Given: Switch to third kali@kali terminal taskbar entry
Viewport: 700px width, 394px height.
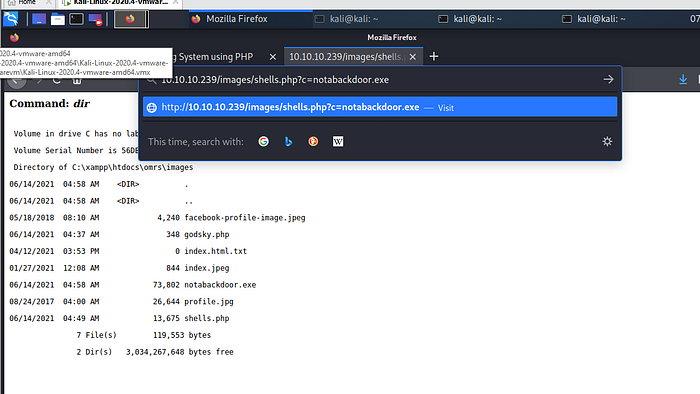Looking at the screenshot, I should [x=594, y=19].
